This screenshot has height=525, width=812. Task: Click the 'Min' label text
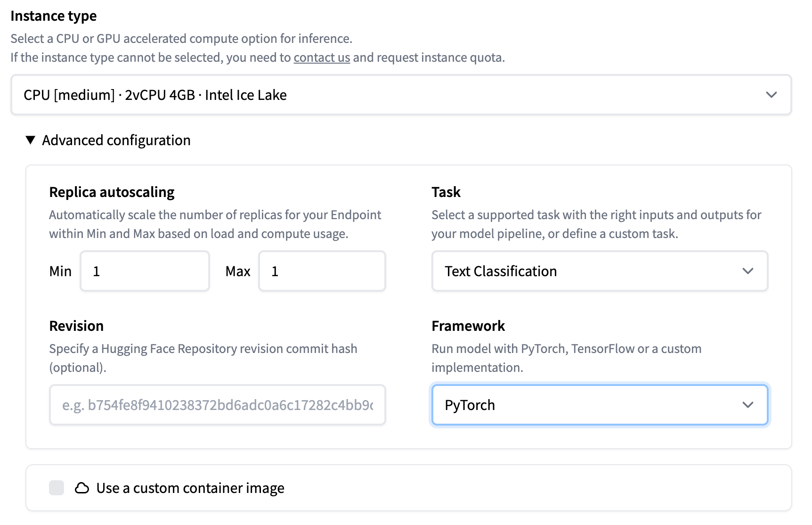coord(60,271)
